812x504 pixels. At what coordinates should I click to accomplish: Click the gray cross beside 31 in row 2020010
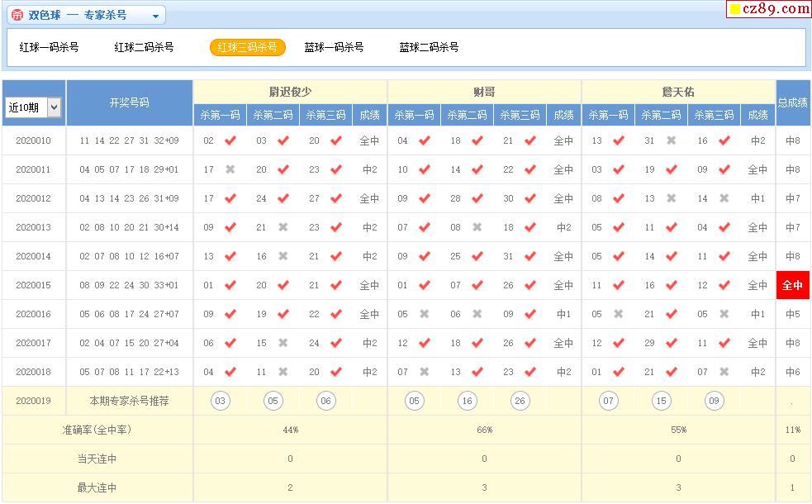672,140
